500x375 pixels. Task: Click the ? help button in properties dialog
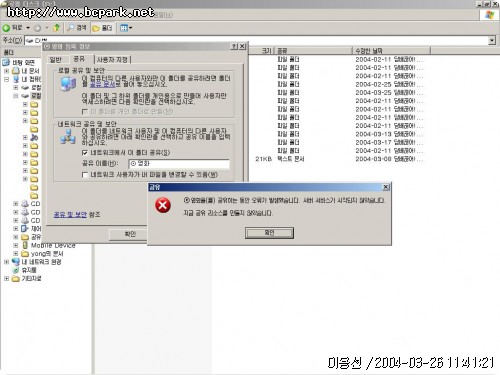[x=235, y=46]
